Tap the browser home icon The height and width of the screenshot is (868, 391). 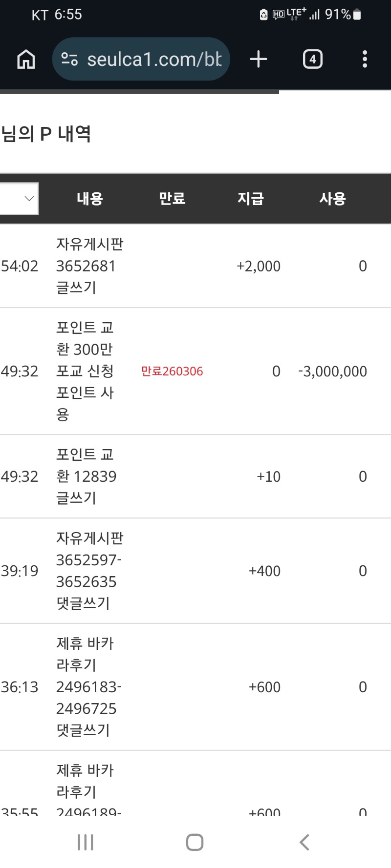click(x=26, y=60)
